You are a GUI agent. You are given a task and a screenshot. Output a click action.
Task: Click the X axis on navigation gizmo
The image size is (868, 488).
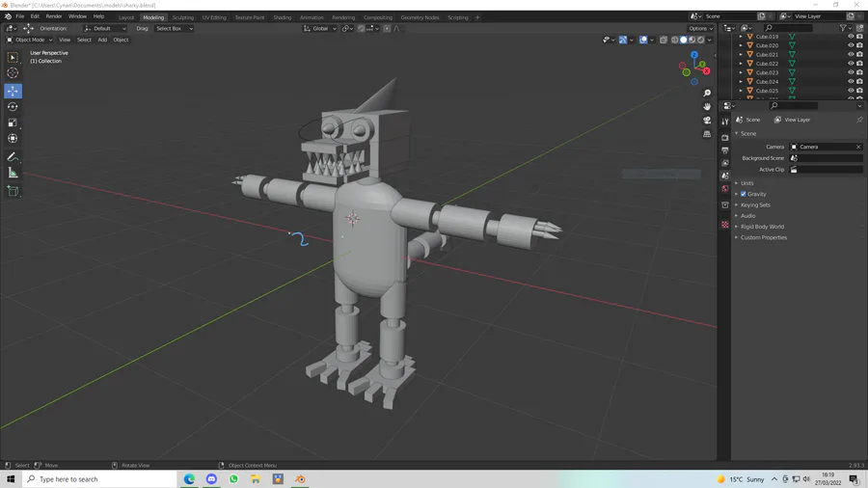[x=706, y=70]
